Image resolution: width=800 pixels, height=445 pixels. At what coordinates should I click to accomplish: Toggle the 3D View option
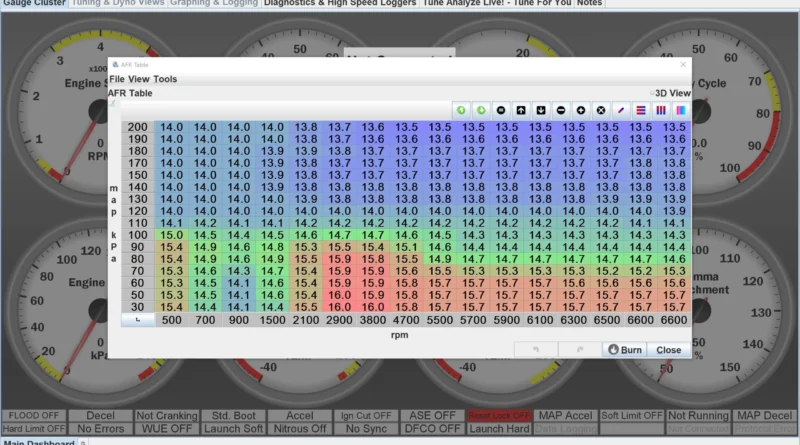coord(672,92)
